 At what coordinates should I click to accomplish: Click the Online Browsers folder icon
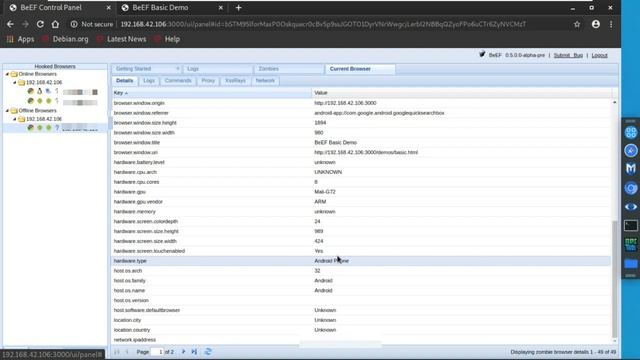pos(14,74)
